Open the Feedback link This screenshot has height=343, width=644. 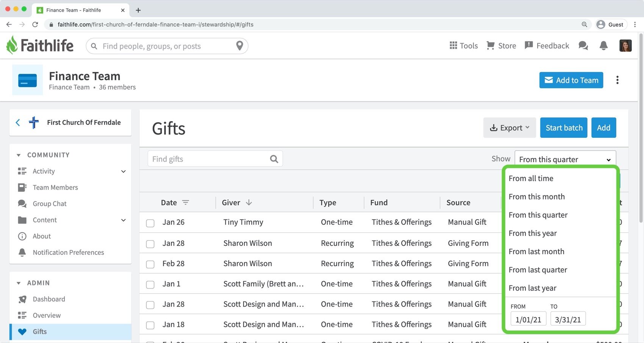click(x=547, y=46)
